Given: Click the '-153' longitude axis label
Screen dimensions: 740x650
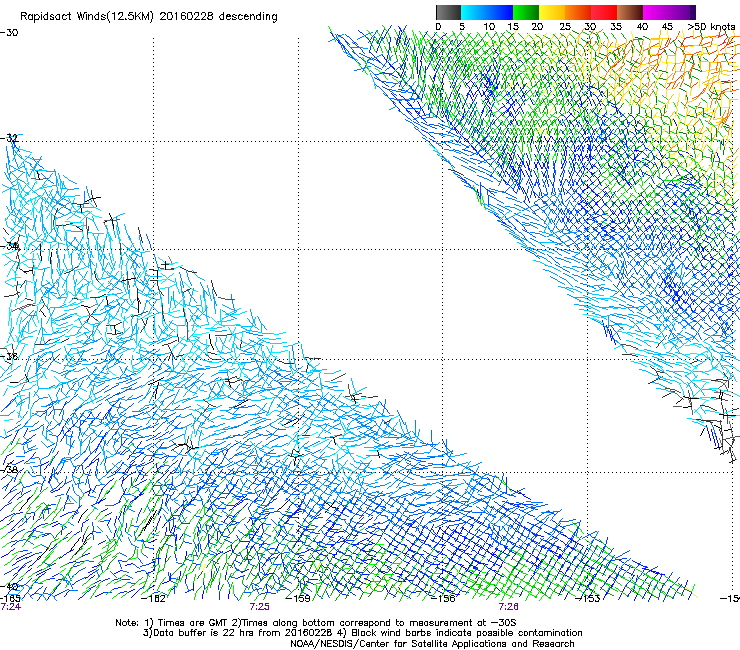Looking at the screenshot, I should coord(587,599).
